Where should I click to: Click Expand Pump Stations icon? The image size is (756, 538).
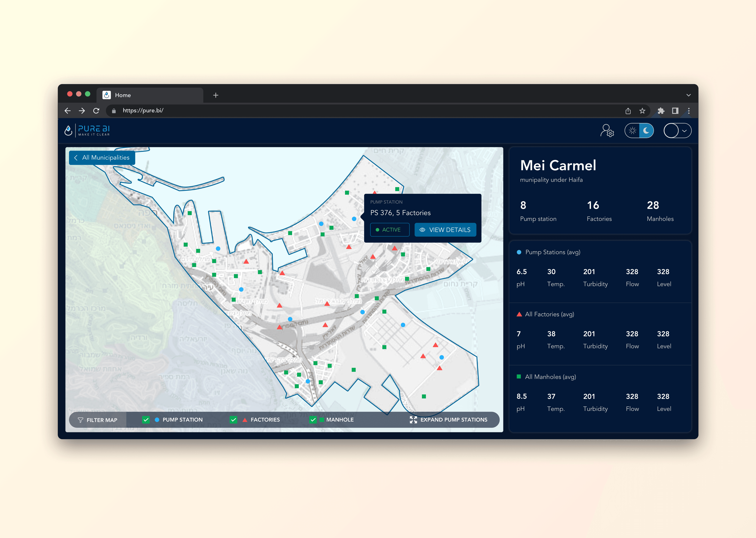point(413,420)
